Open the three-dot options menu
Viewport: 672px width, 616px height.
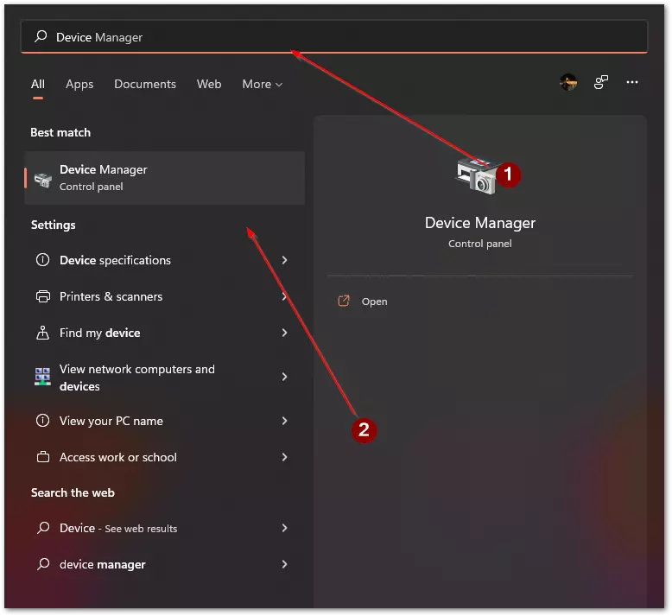[632, 82]
